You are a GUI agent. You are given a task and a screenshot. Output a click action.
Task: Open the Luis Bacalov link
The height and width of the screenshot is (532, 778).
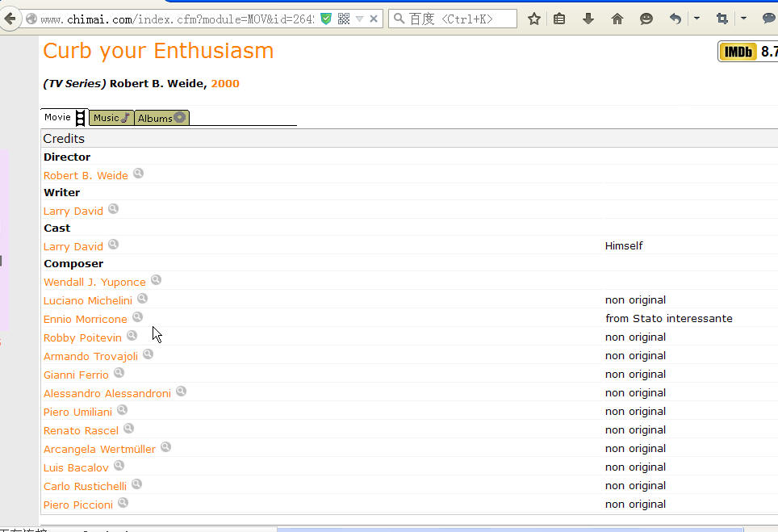[76, 468]
